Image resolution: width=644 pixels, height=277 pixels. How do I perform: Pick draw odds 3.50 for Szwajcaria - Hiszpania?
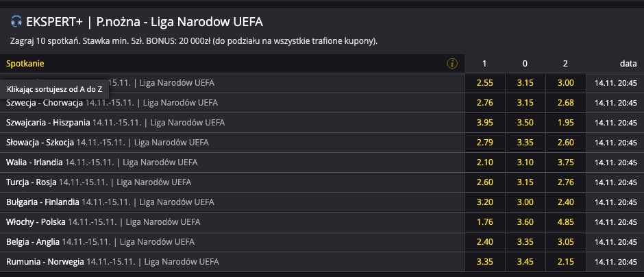click(525, 123)
